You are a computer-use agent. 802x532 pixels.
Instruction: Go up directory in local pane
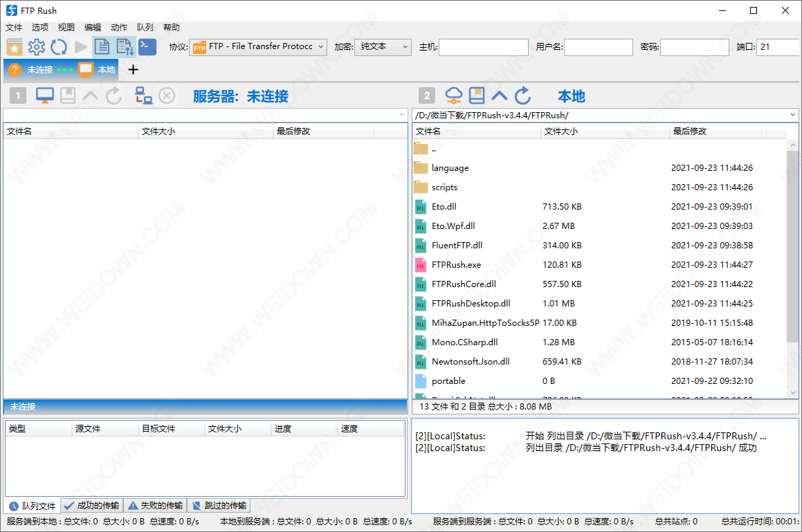499,95
